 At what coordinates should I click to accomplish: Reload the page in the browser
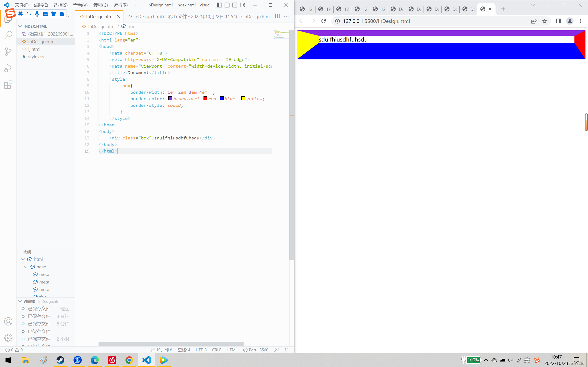[x=324, y=21]
